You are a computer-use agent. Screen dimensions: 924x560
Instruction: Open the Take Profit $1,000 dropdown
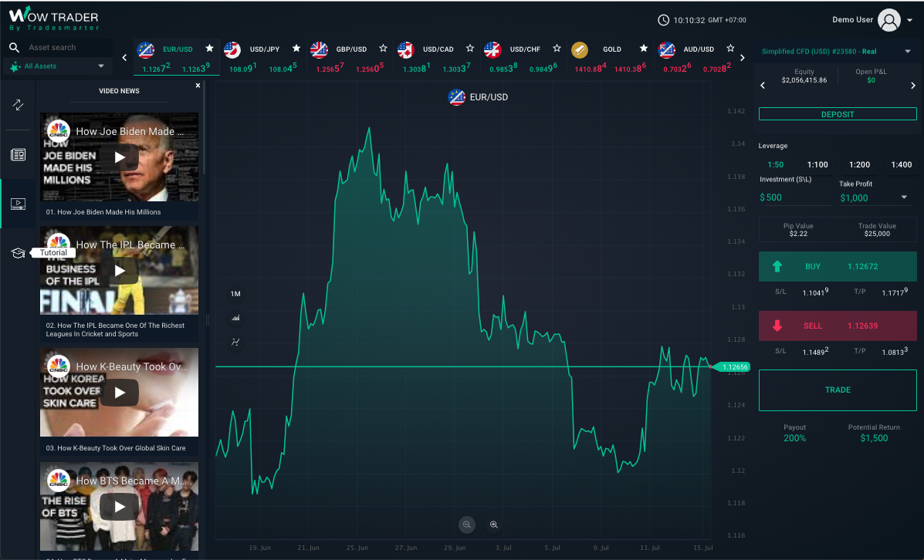875,198
